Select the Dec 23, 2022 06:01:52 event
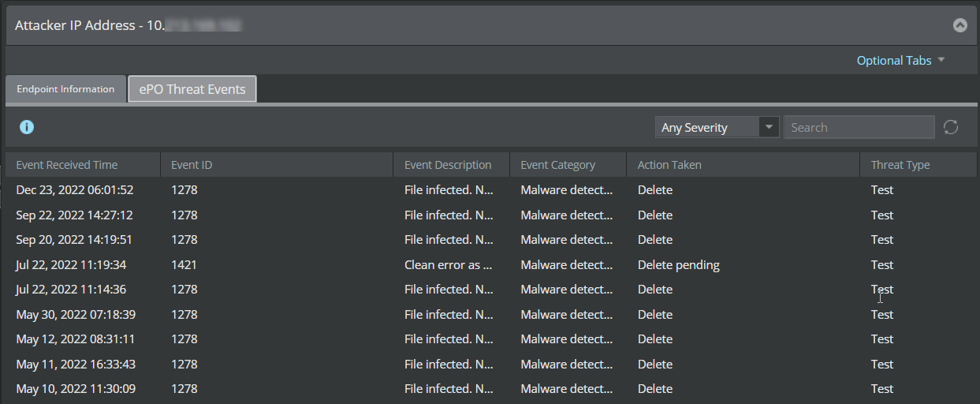The image size is (980, 404). [490, 190]
